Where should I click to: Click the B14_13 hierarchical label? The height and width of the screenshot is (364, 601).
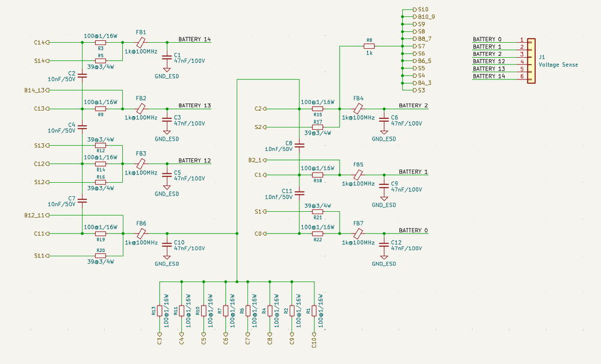37,90
